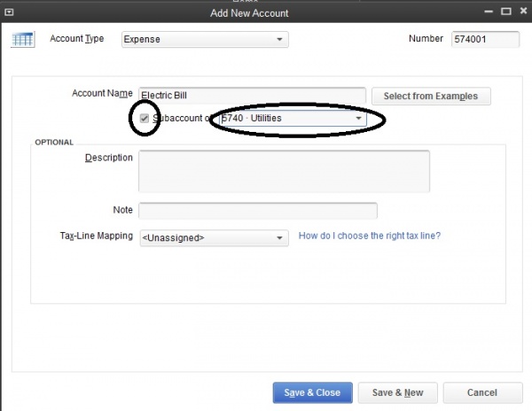The height and width of the screenshot is (411, 532).
Task: Click the Cancel button
Action: pyautogui.click(x=482, y=392)
